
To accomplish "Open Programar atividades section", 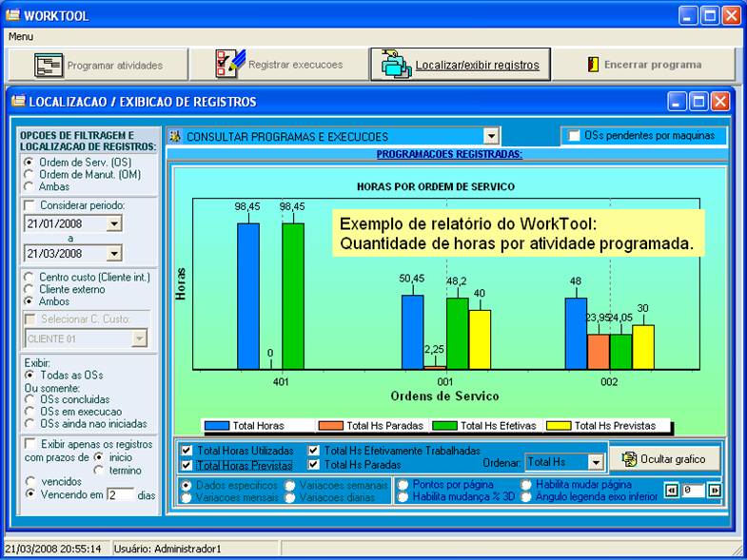I will pos(99,65).
